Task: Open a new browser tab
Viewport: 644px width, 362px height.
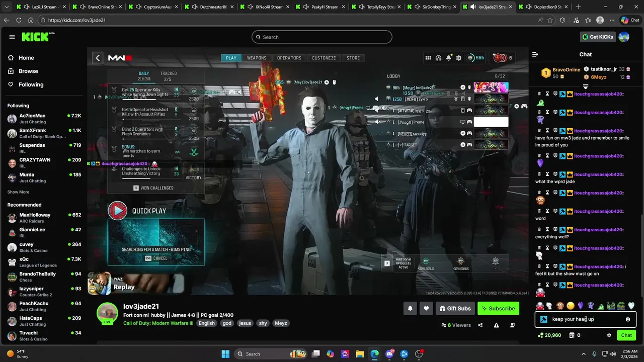Action: tap(578, 7)
